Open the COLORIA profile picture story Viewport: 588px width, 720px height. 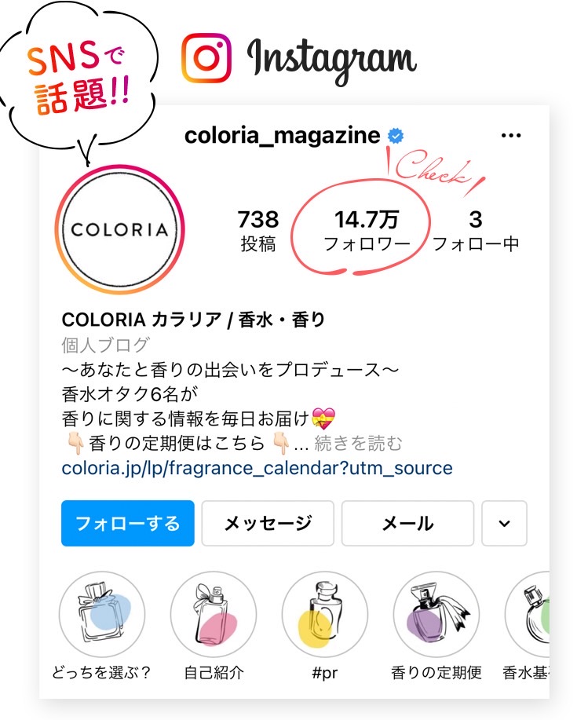120,229
